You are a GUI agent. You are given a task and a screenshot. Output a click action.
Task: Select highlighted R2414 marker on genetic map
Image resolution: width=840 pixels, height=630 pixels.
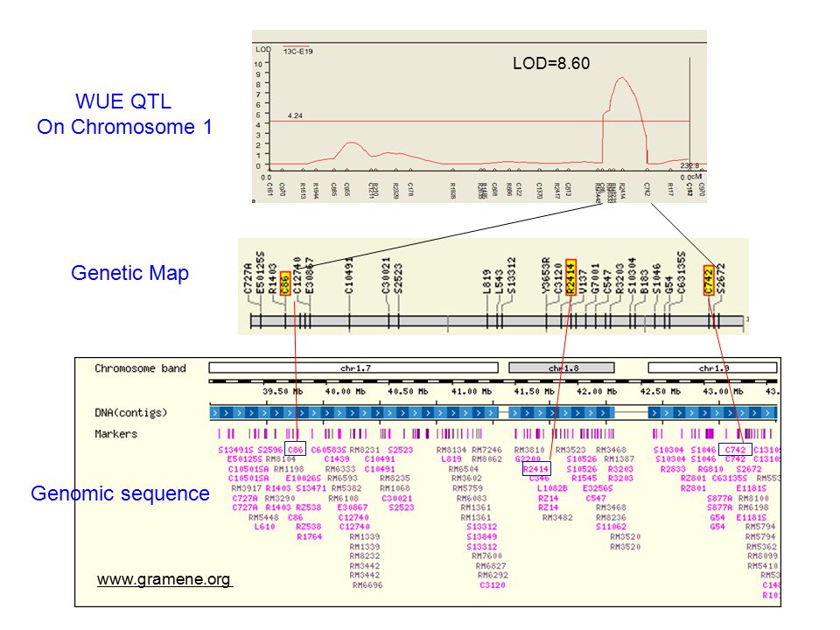[x=570, y=277]
